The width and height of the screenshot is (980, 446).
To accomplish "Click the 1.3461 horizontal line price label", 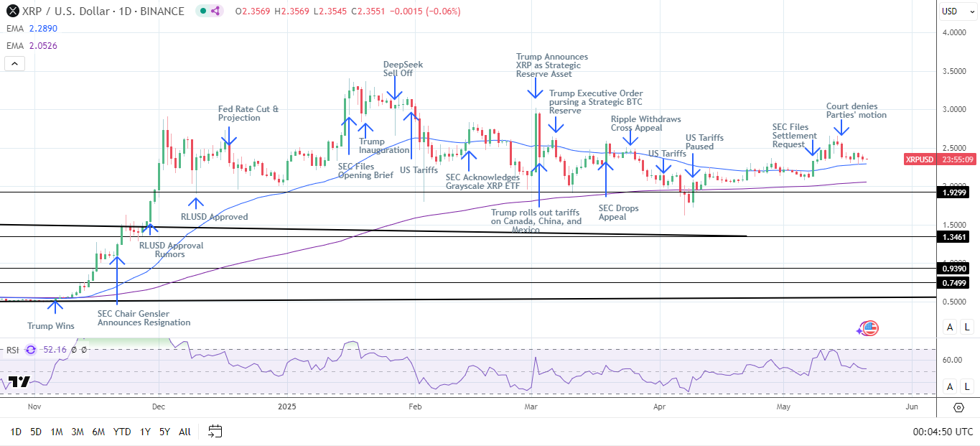I will click(x=954, y=236).
